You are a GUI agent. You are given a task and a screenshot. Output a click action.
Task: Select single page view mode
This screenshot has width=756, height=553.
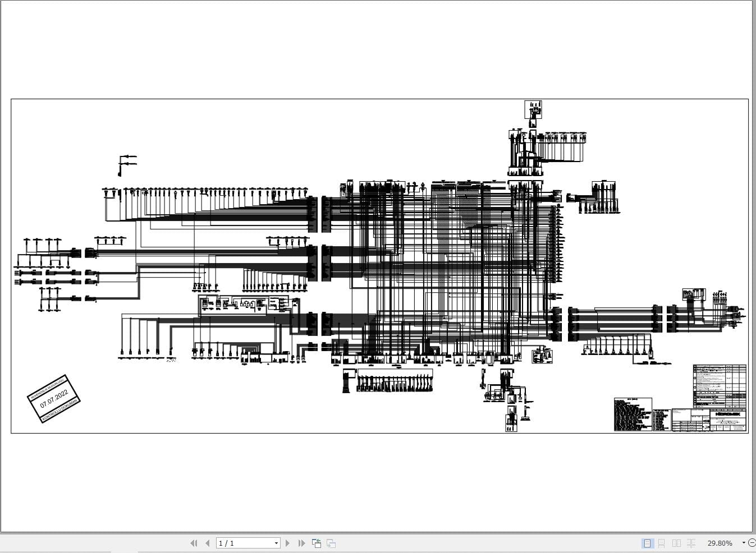pos(647,543)
